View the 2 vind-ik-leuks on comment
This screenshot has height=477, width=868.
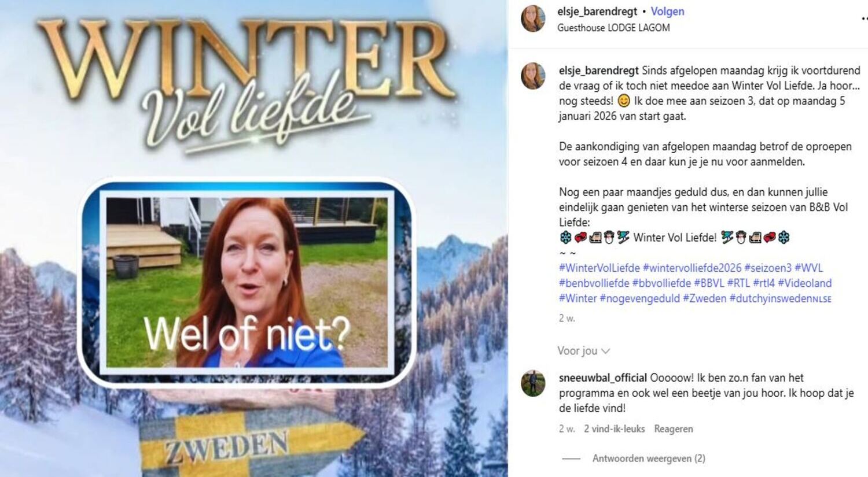614,429
